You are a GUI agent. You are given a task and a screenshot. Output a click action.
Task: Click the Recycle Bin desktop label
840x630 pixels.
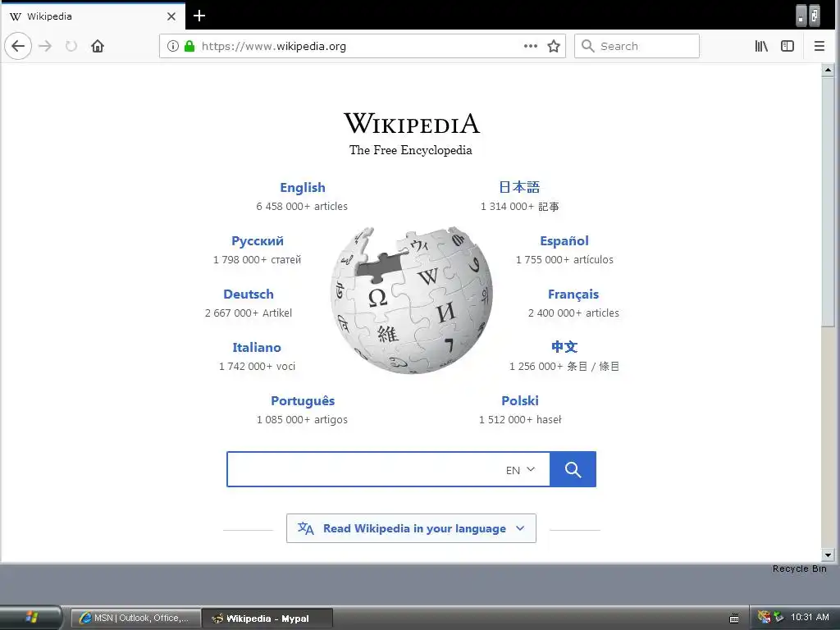pos(799,569)
